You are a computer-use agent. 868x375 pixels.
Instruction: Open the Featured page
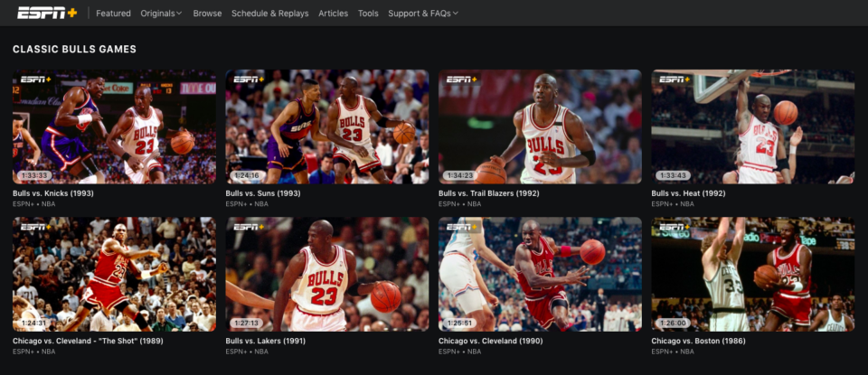pyautogui.click(x=114, y=14)
